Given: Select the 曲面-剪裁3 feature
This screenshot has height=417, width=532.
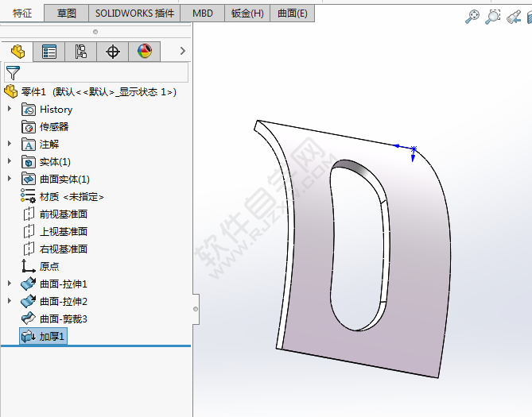Looking at the screenshot, I should [x=64, y=319].
